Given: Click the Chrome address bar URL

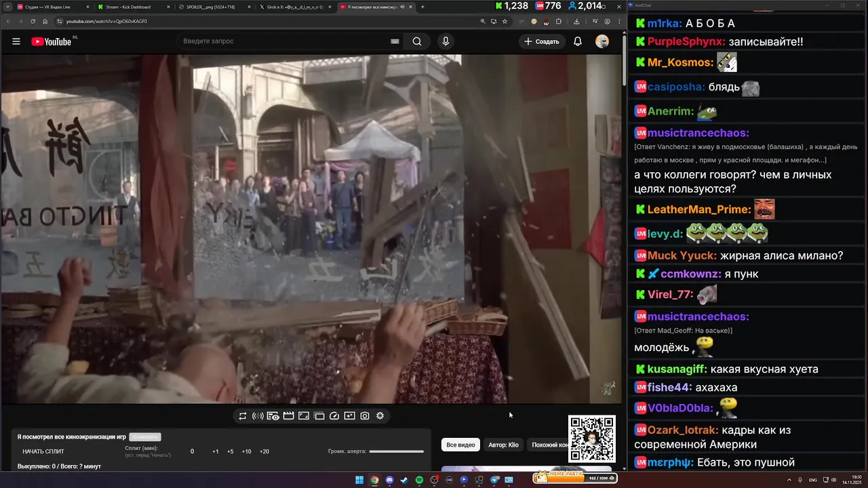Looking at the screenshot, I should pos(106,21).
